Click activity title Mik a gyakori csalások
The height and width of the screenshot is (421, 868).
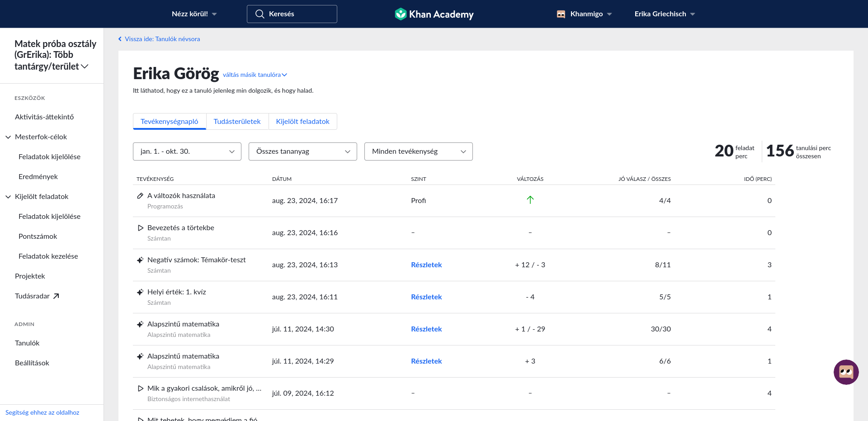tap(204, 388)
